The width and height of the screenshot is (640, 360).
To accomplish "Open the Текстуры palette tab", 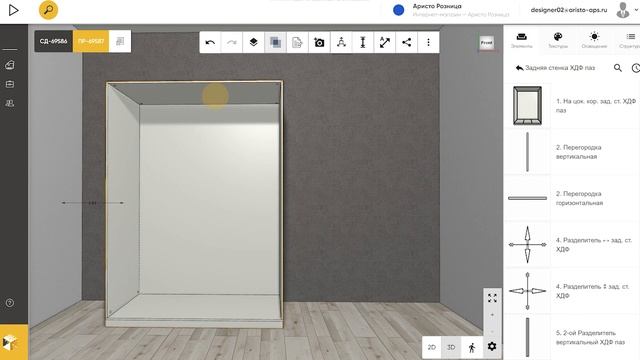I will [558, 40].
